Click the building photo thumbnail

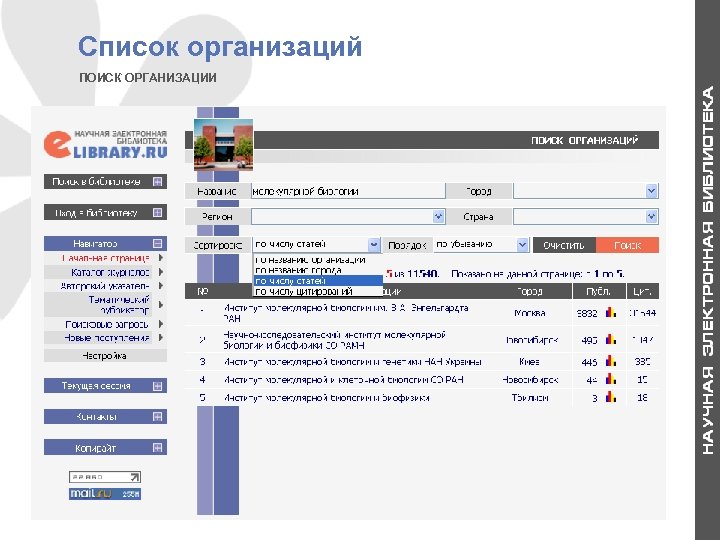point(223,145)
